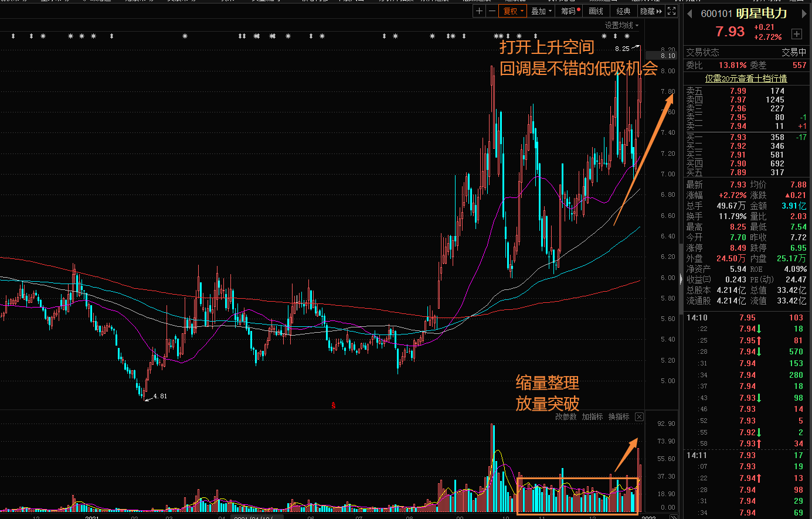Expand 设置均线 dropdown
The width and height of the screenshot is (812, 519).
(622, 25)
